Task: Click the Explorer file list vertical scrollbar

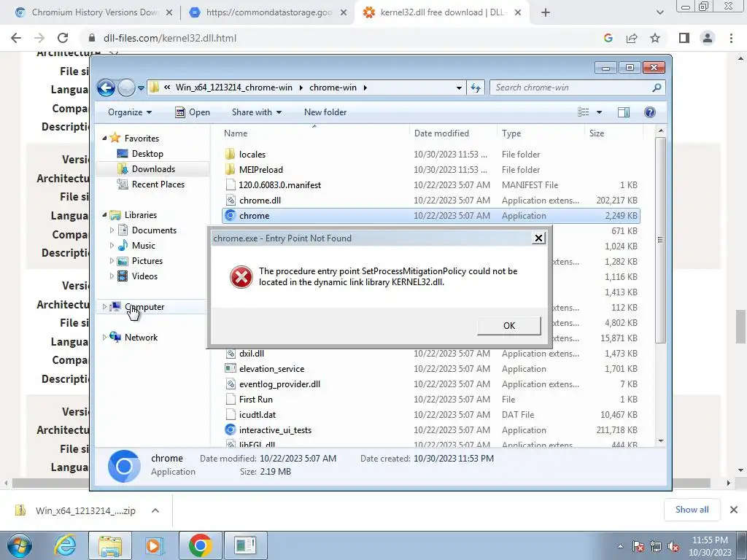Action: click(x=660, y=240)
